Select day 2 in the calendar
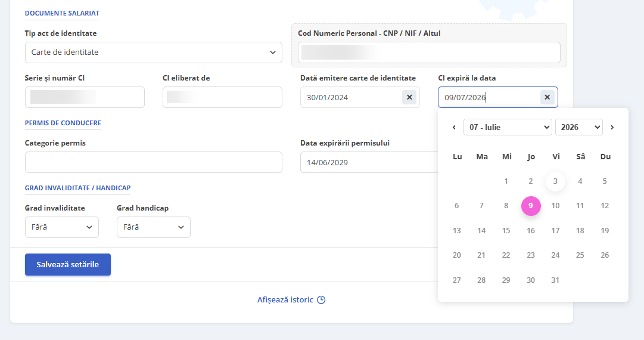644x340 pixels. pyautogui.click(x=531, y=181)
